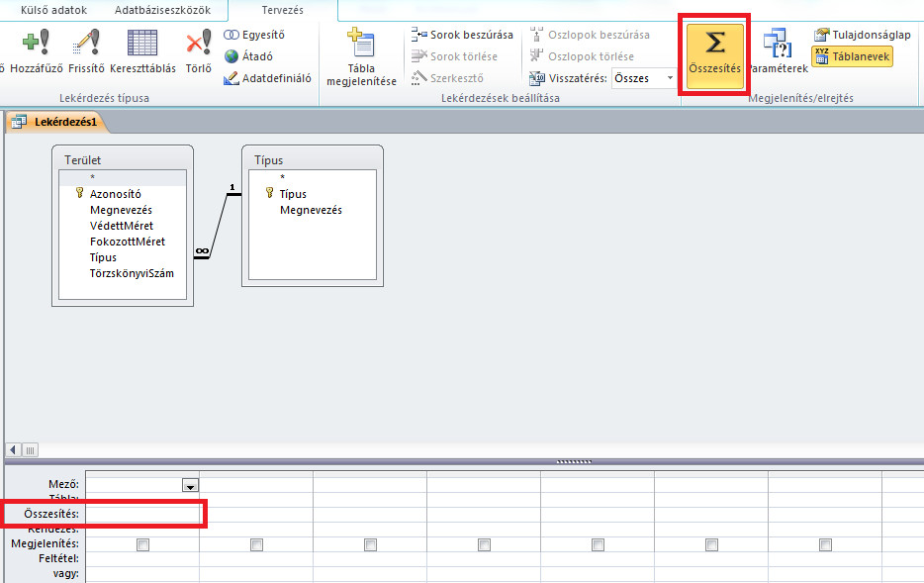This screenshot has width=924, height=583.
Task: Click the first column Összesítés cell
Action: pyautogui.click(x=142, y=514)
